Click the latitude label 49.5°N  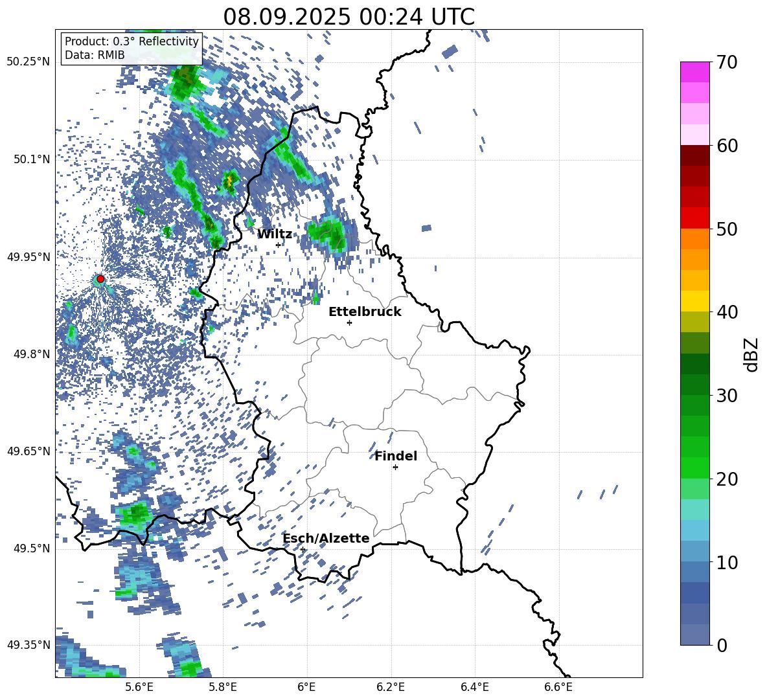[x=32, y=548]
